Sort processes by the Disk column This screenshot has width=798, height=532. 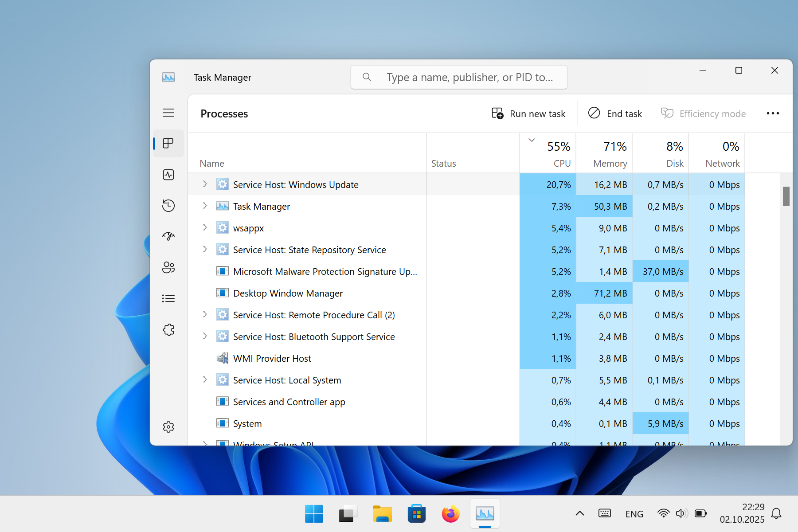[x=661, y=153]
